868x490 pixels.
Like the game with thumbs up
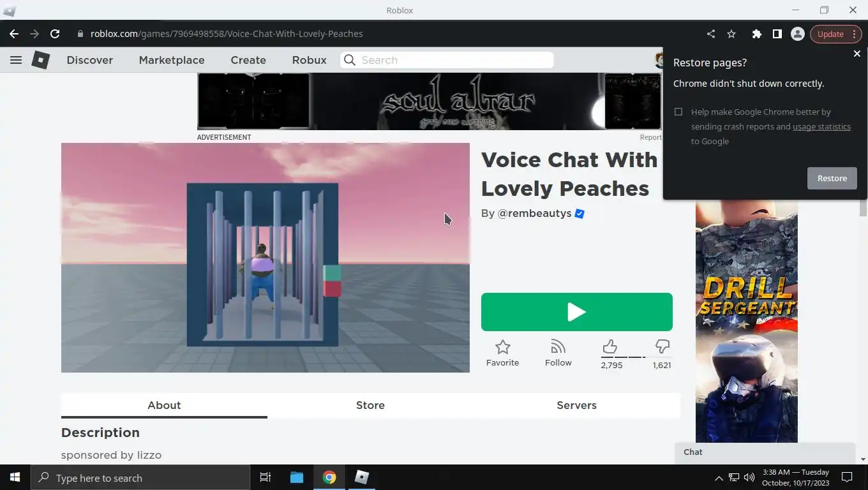(x=610, y=346)
